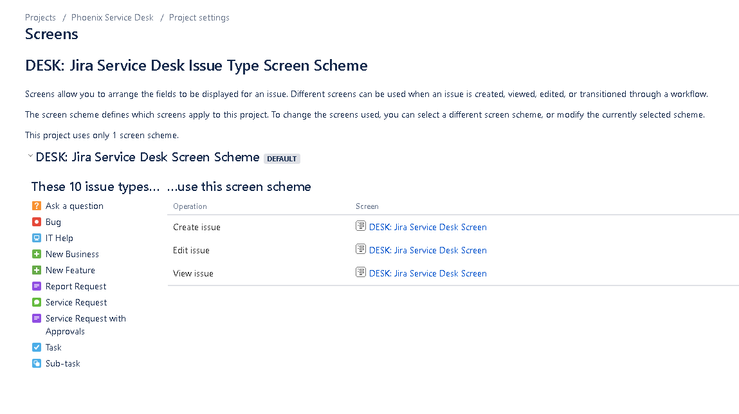Click the Service Request label
The height and width of the screenshot is (414, 739).
(x=76, y=302)
